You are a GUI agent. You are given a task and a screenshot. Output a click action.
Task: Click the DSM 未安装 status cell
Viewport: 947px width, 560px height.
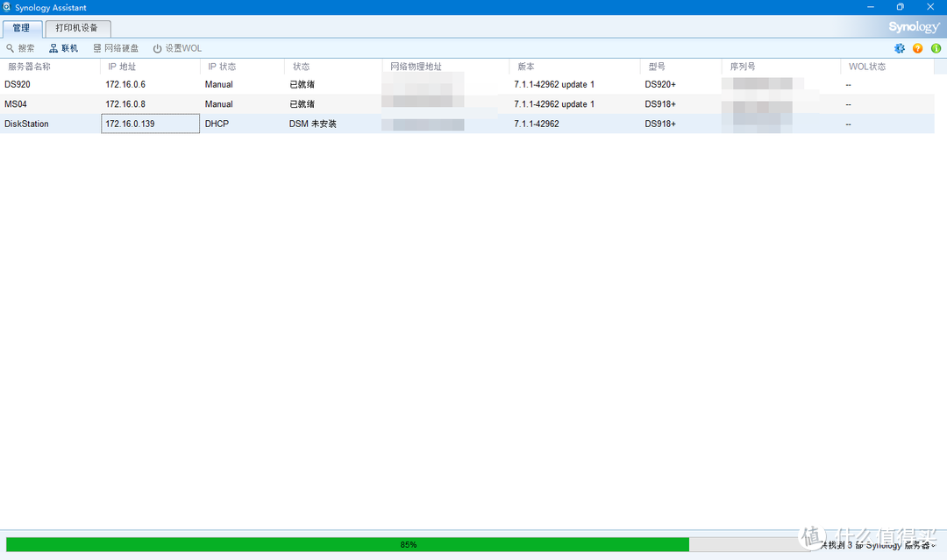click(313, 124)
